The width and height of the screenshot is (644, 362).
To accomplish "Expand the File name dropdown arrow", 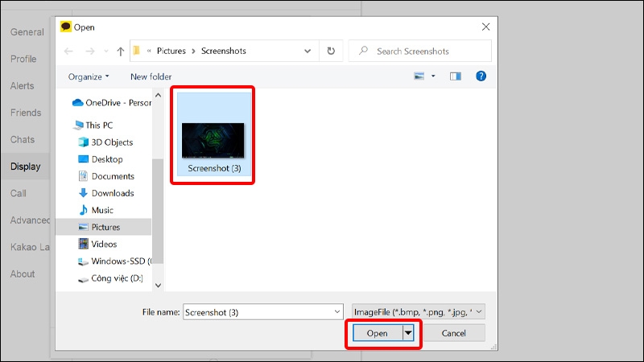I will pos(337,312).
